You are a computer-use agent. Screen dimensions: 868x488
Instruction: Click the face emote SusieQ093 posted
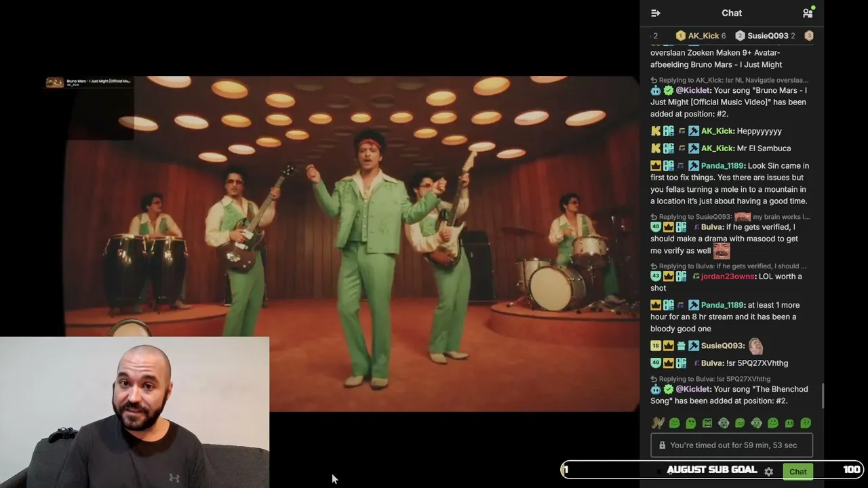click(755, 346)
